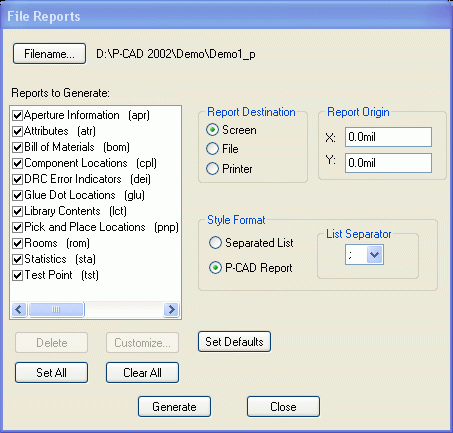
Task: Click the Report Origin X field
Action: coord(388,137)
